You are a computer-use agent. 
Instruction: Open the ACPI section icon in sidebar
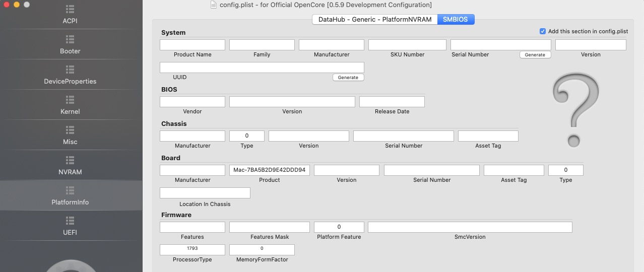70,9
